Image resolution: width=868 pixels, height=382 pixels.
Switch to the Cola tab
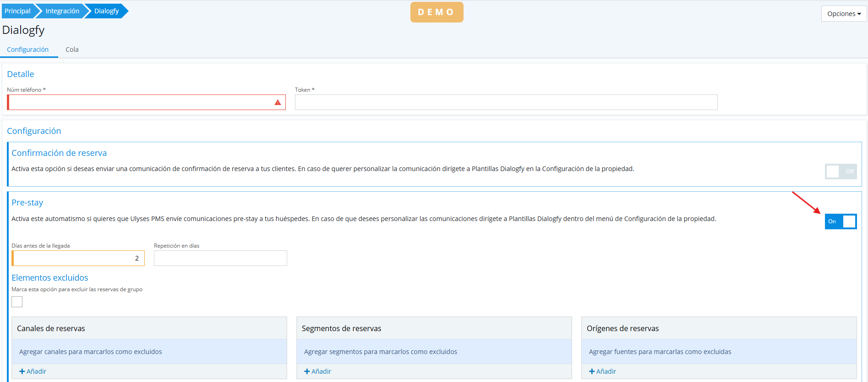[x=72, y=50]
